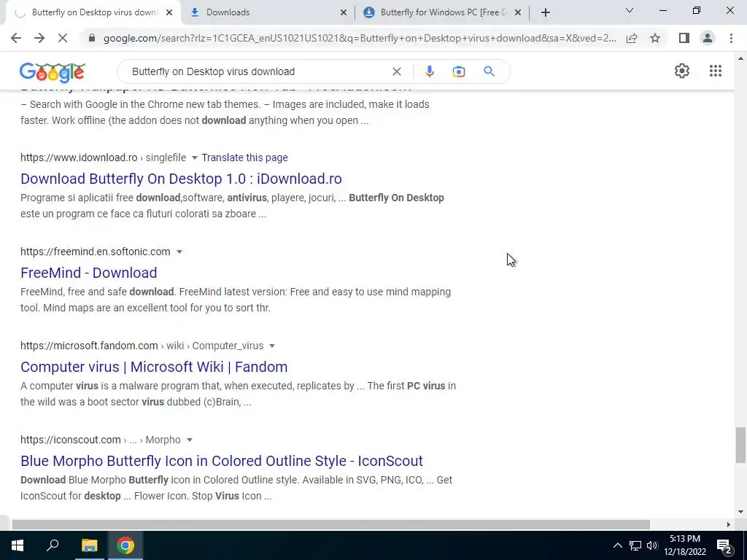
Task: Stop loading the page
Action: point(63,38)
